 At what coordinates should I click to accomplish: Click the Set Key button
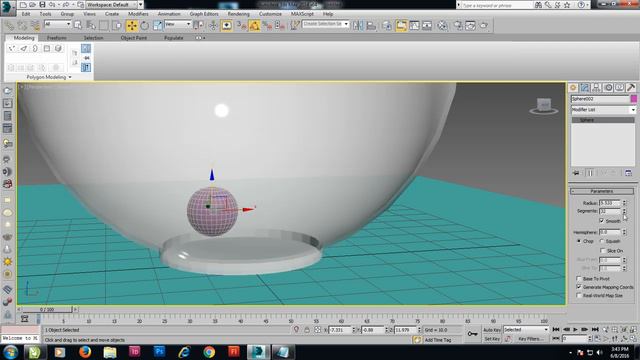(x=492, y=339)
